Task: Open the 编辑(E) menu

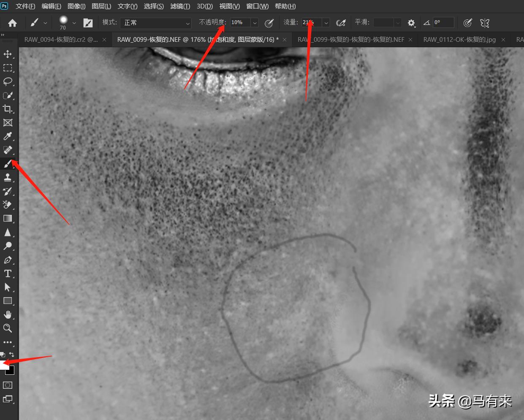Action: click(x=52, y=6)
